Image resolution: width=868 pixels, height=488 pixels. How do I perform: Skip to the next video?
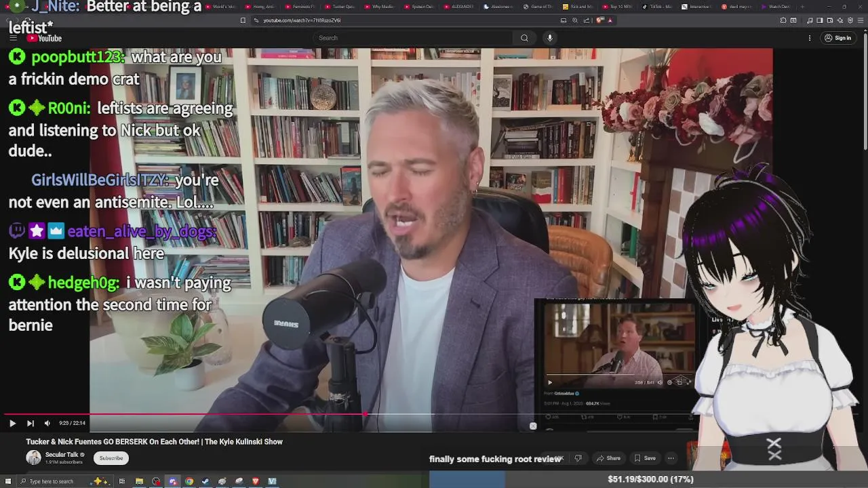point(30,423)
